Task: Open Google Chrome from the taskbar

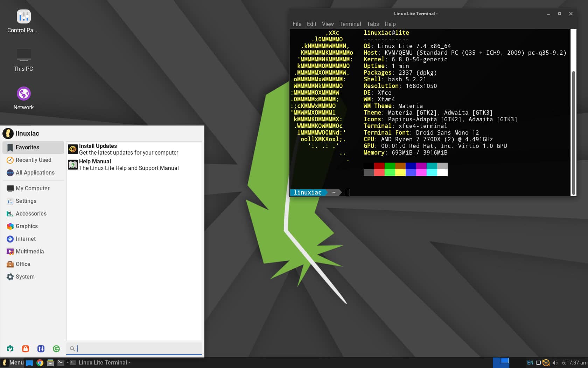Action: click(x=40, y=363)
